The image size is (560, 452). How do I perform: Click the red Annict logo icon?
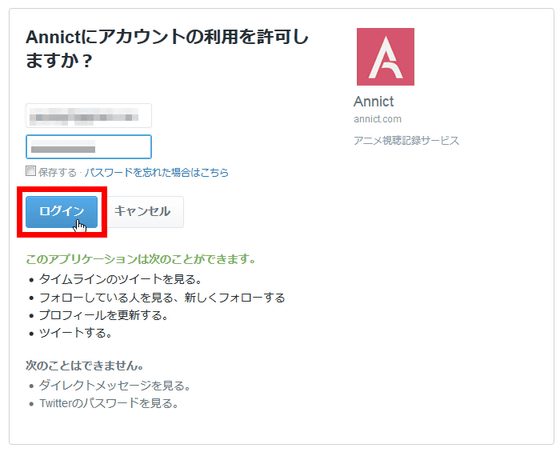[385, 57]
